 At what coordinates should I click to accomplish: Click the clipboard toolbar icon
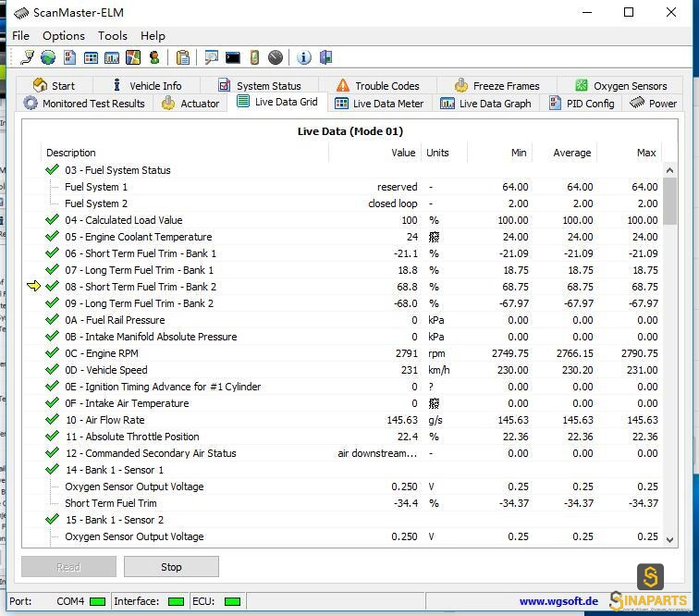coord(183,57)
